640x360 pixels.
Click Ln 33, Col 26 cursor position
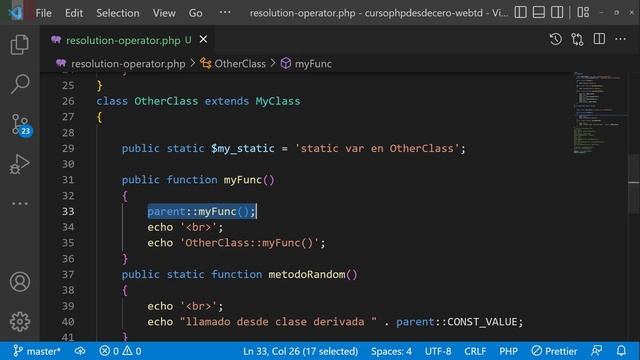[x=300, y=351]
